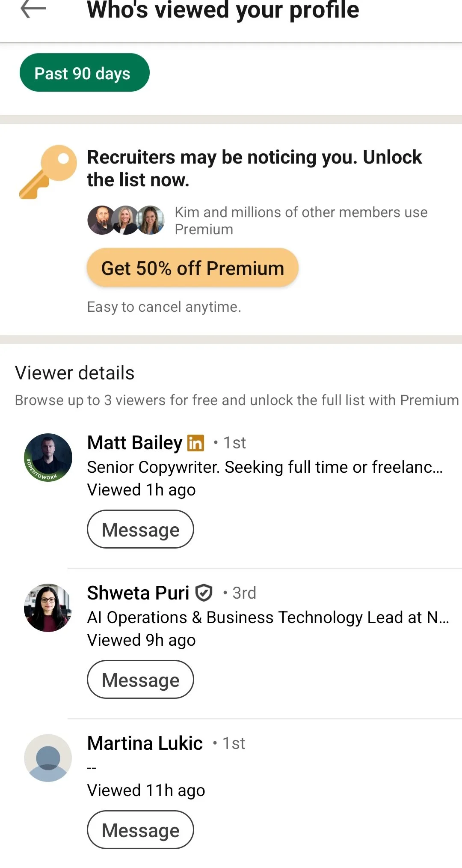Tap LinkedIn badge next to Matt Bailey

[x=195, y=443]
